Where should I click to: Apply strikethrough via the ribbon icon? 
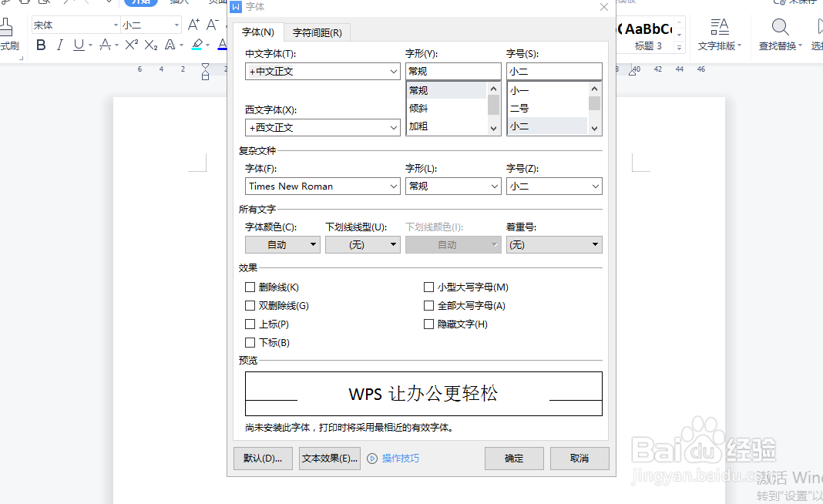(x=105, y=45)
